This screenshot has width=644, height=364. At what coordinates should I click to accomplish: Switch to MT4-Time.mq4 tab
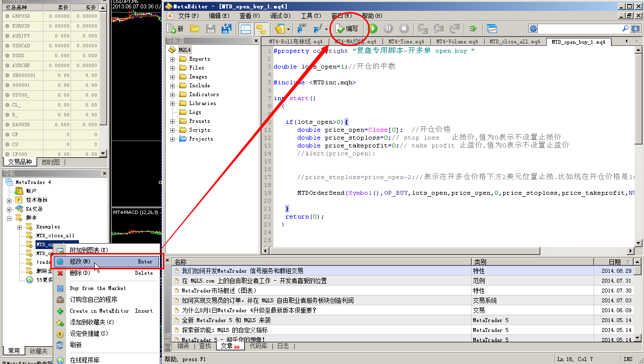(406, 42)
